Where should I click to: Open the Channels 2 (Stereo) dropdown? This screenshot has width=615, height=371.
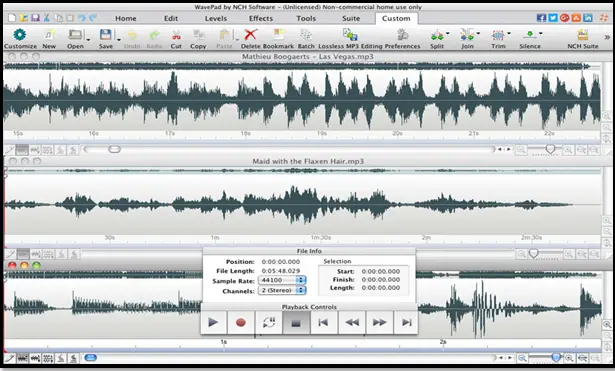pyautogui.click(x=282, y=290)
